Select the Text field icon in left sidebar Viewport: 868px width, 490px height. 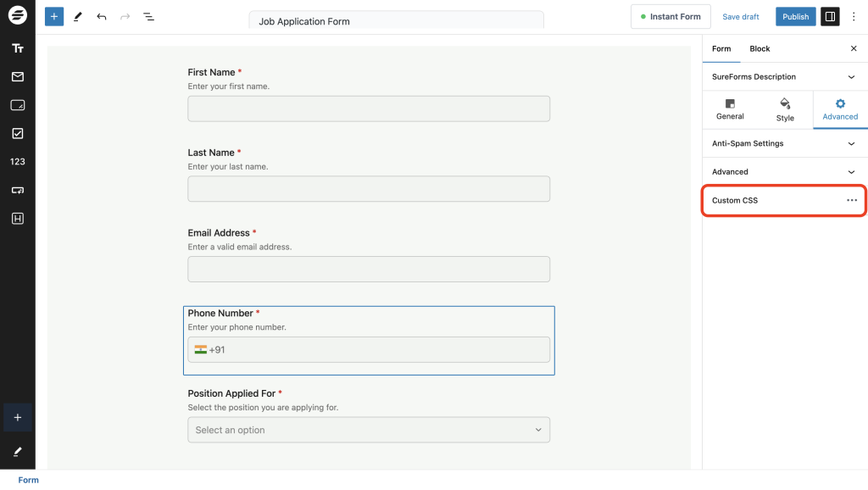point(17,48)
